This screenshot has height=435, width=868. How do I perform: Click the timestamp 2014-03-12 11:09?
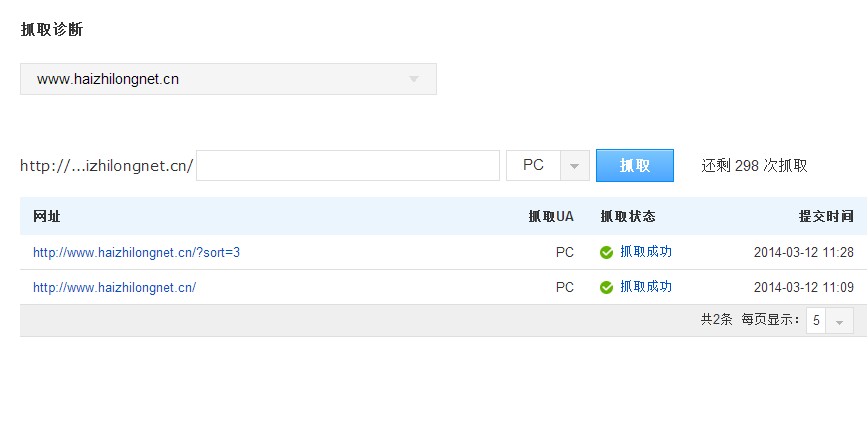pos(804,287)
